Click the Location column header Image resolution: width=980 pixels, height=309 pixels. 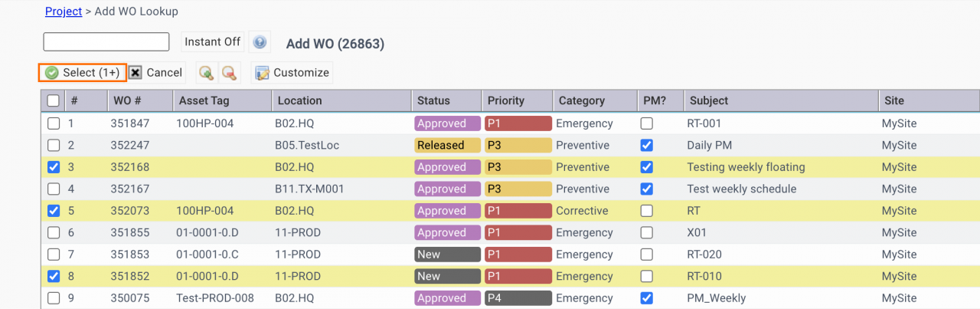[299, 100]
